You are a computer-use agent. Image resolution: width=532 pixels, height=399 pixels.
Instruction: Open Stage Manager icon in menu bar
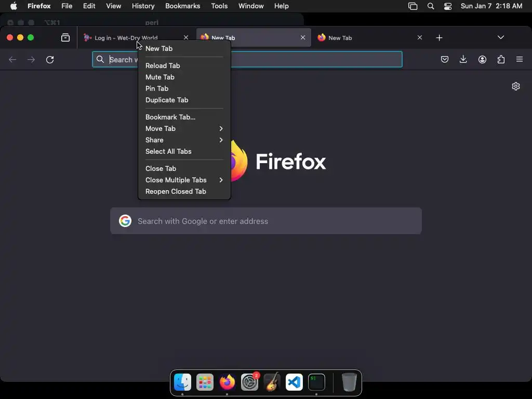pyautogui.click(x=413, y=6)
